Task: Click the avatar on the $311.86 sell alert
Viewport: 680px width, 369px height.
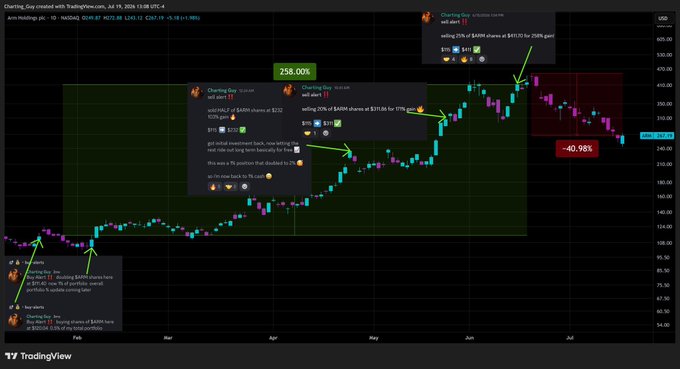Action: [289, 90]
